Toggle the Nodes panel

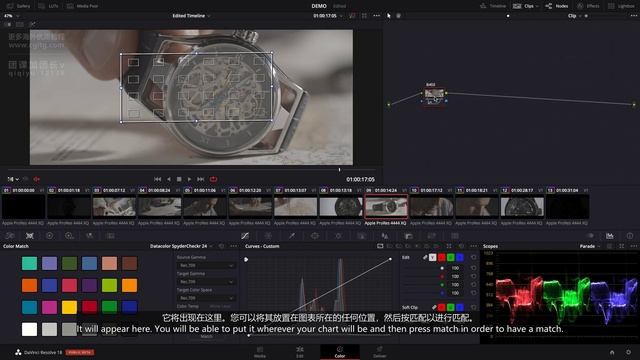pos(557,6)
